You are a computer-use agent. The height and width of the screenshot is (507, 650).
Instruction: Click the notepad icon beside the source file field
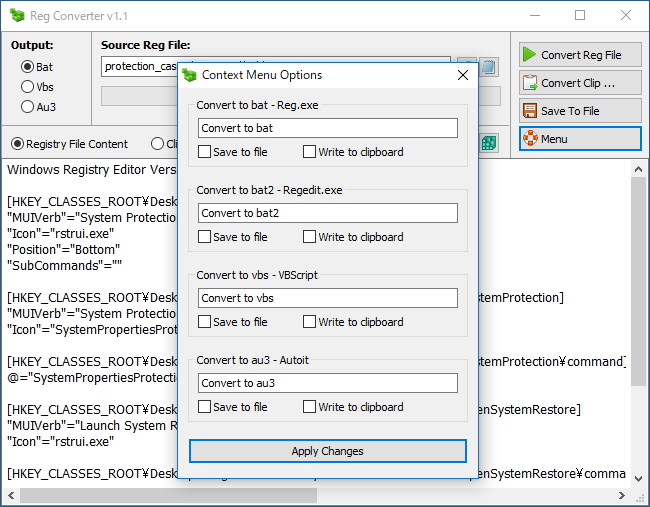coord(489,67)
